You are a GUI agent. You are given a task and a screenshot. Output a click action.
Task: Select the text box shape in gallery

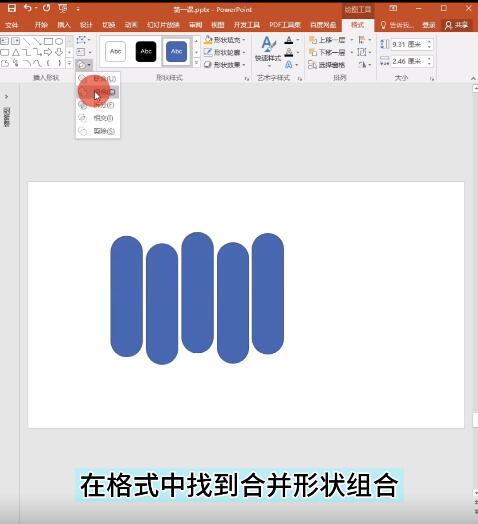point(4,41)
